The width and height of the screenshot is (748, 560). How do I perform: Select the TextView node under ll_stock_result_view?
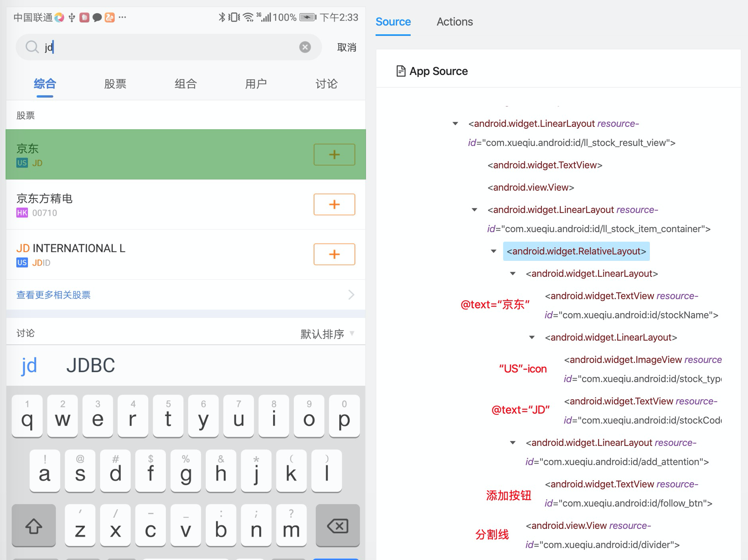point(545,165)
